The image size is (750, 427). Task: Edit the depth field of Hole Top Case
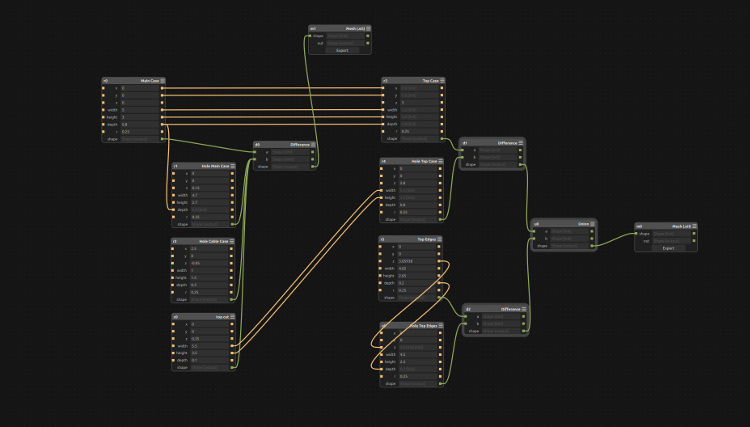point(418,205)
